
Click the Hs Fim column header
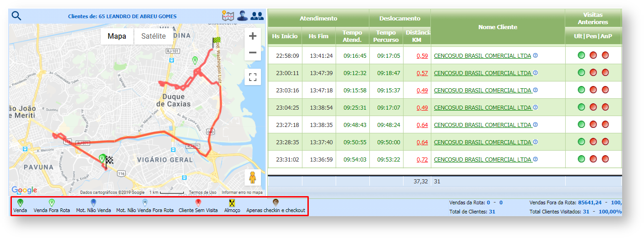coord(318,36)
